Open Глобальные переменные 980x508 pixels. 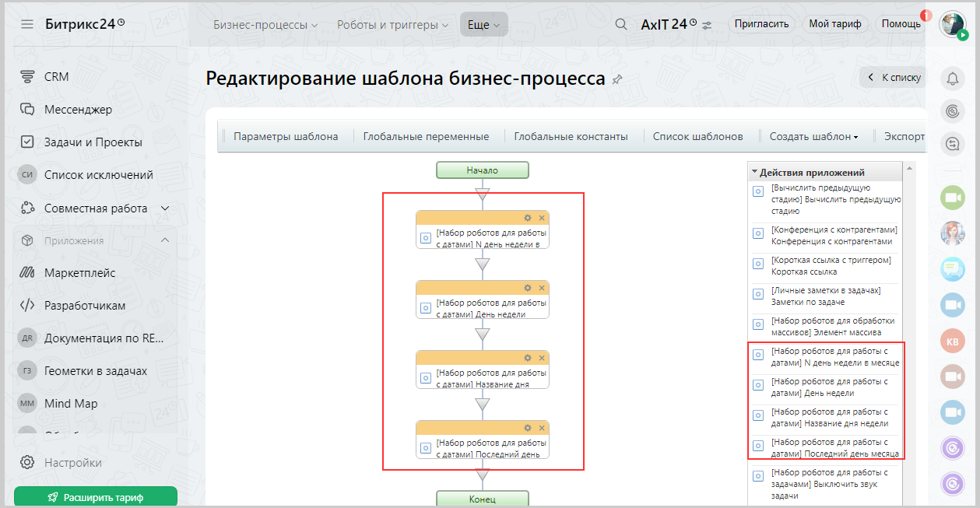click(426, 136)
